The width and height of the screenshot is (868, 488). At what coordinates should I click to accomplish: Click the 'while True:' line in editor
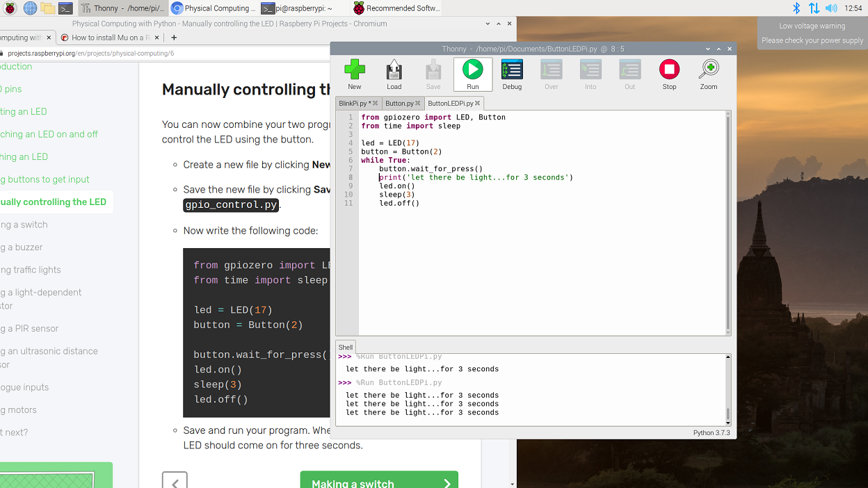tap(386, 161)
